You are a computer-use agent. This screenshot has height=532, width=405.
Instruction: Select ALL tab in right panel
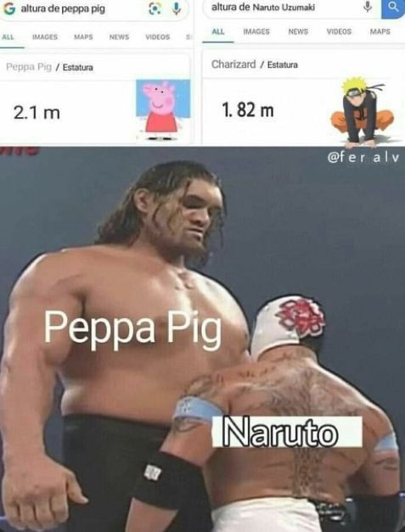pos(218,31)
